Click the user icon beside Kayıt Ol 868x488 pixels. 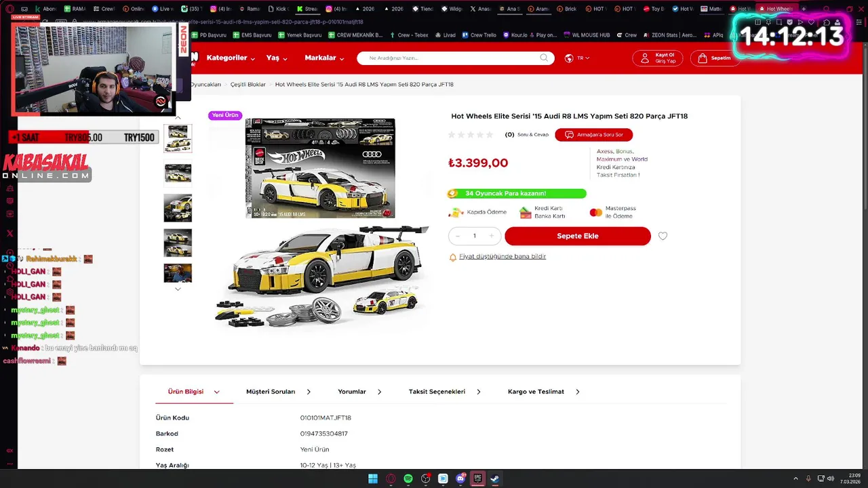point(644,58)
